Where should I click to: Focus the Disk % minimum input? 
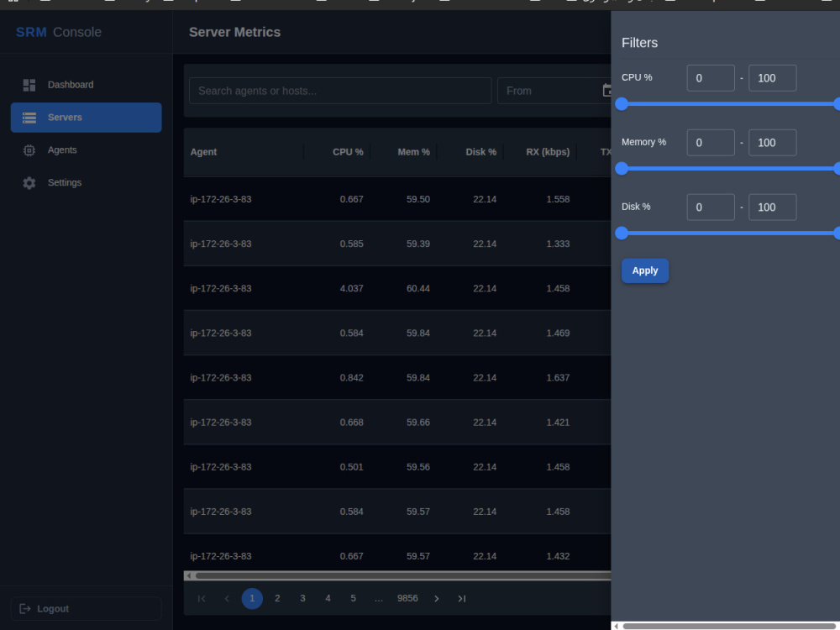click(x=711, y=207)
